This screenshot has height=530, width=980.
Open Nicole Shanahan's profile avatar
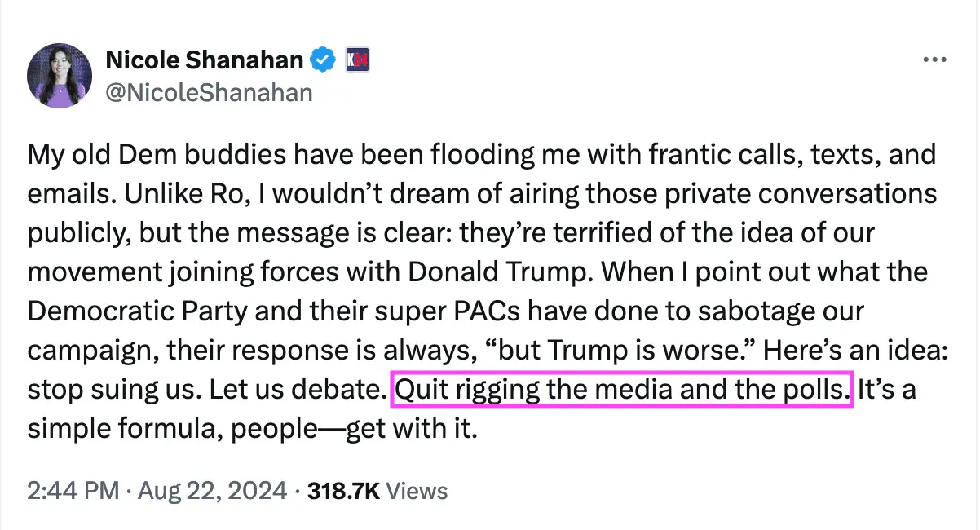point(60,76)
